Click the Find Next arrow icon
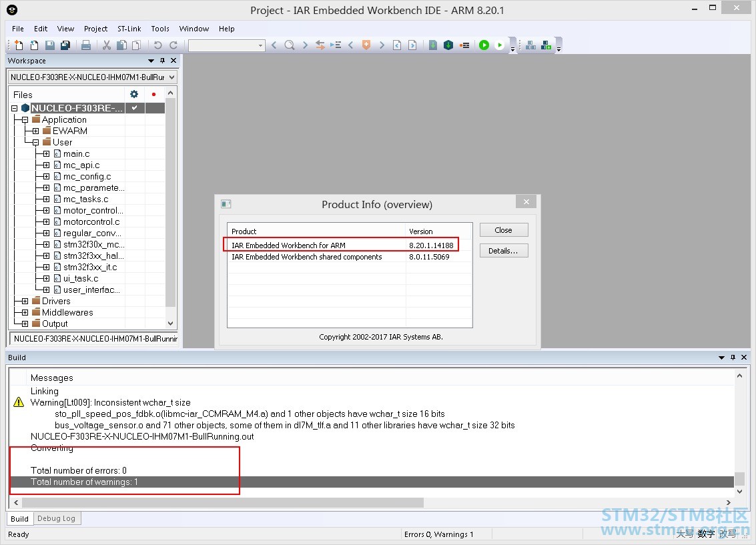The image size is (756, 545). tap(305, 45)
